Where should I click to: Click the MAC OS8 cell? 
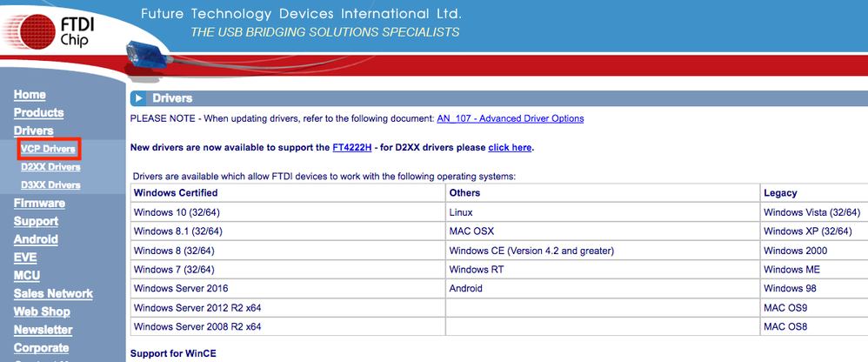[x=814, y=326]
